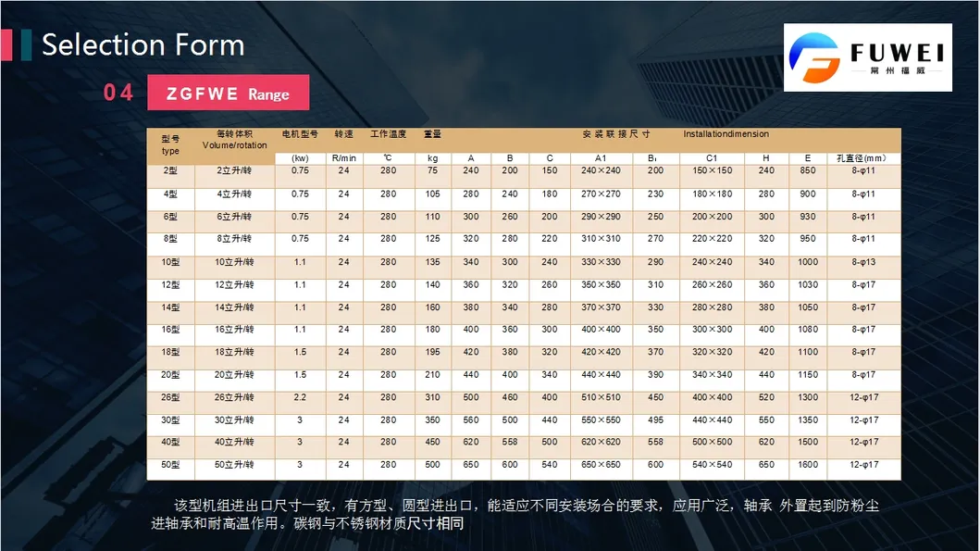The image size is (980, 551).
Task: Select the red ZGFWE Range label
Action: coord(228,94)
